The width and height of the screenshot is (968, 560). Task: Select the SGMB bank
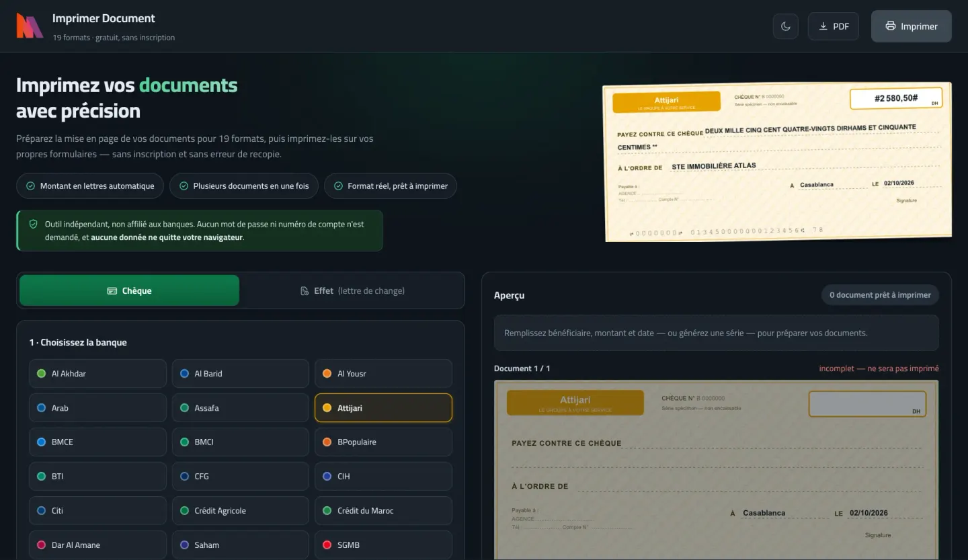pos(383,545)
